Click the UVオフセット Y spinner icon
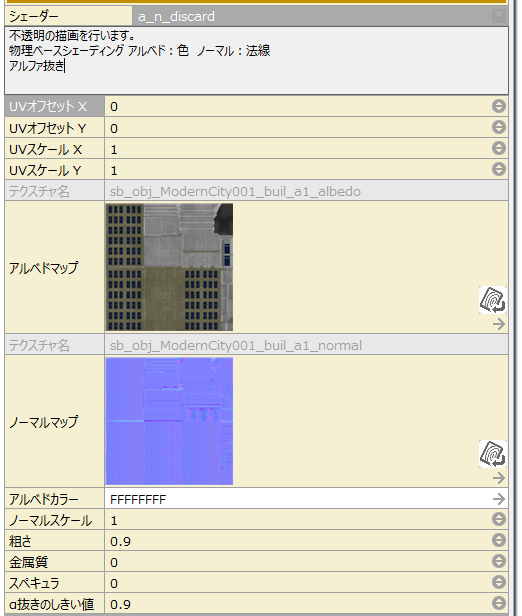Image resolution: width=522 pixels, height=616 pixels. pyautogui.click(x=498, y=127)
